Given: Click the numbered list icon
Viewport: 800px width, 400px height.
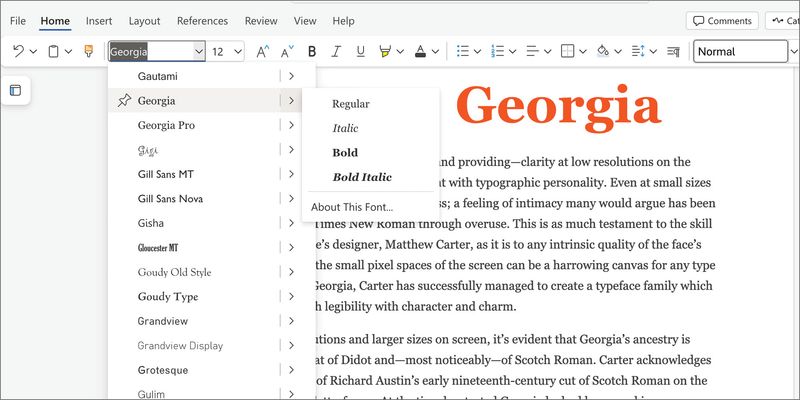Looking at the screenshot, I should click(x=499, y=51).
